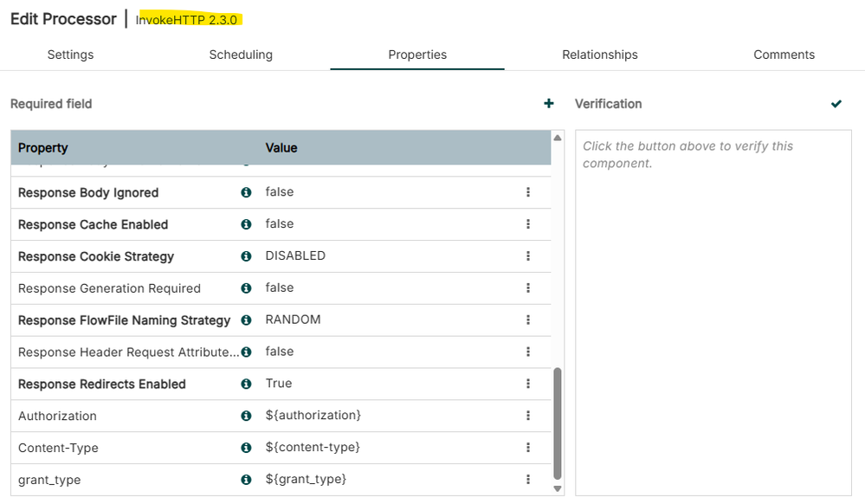Viewport: 865px width, 504px height.
Task: Click the Response Redirects Enabled True value
Action: [x=279, y=384]
